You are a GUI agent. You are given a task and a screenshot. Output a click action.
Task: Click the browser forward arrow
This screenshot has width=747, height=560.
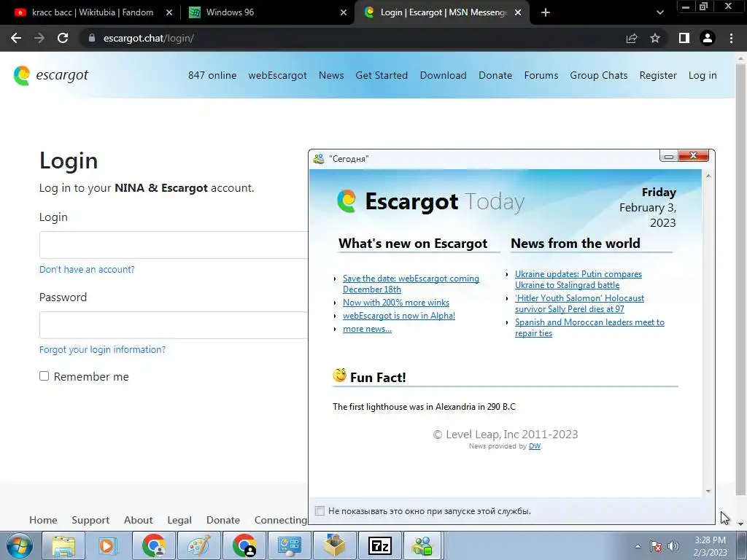pos(39,38)
